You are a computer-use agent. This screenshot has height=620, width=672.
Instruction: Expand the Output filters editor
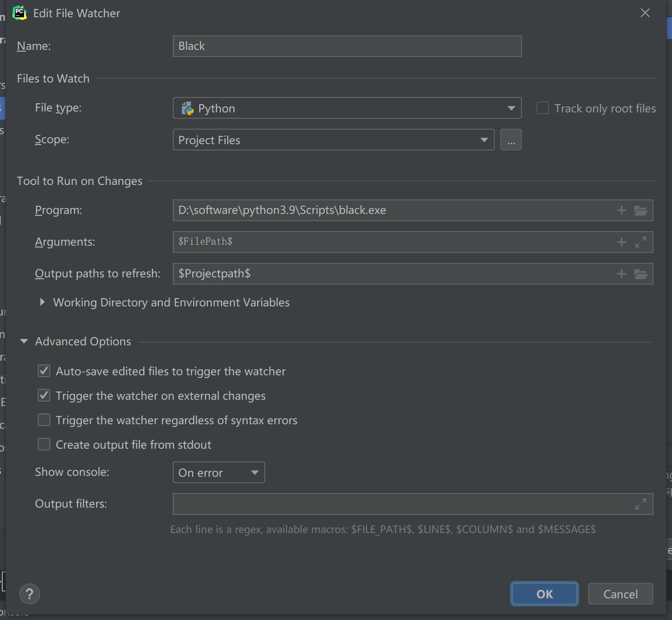click(640, 504)
